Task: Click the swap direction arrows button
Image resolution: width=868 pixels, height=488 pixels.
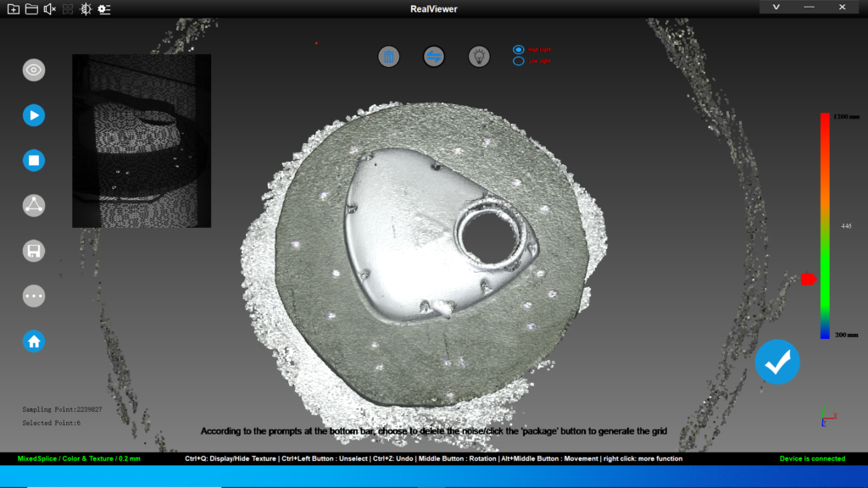Action: [435, 57]
